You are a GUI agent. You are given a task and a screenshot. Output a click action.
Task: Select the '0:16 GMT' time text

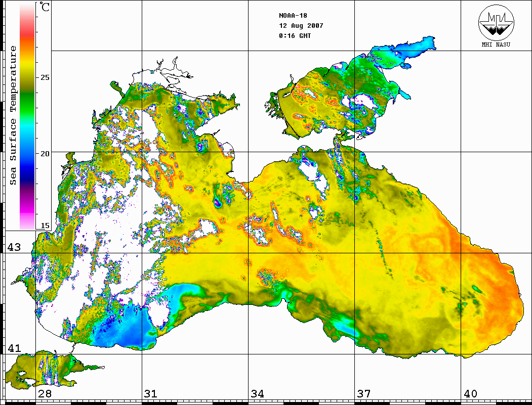295,35
